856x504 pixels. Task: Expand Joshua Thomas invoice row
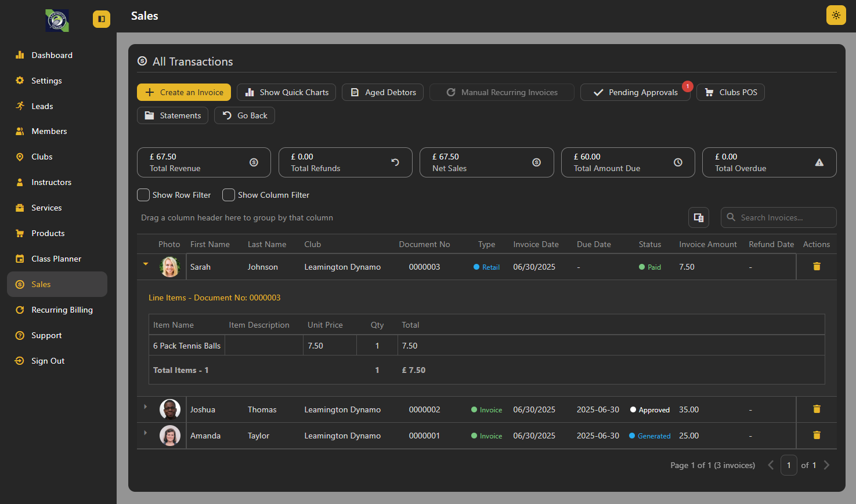pos(146,407)
